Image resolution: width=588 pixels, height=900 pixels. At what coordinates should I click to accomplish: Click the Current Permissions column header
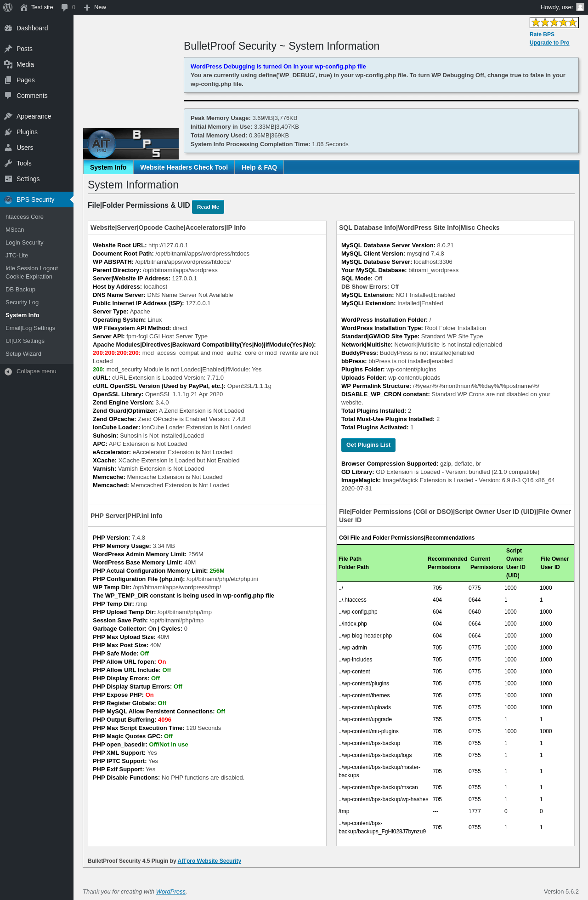487,563
